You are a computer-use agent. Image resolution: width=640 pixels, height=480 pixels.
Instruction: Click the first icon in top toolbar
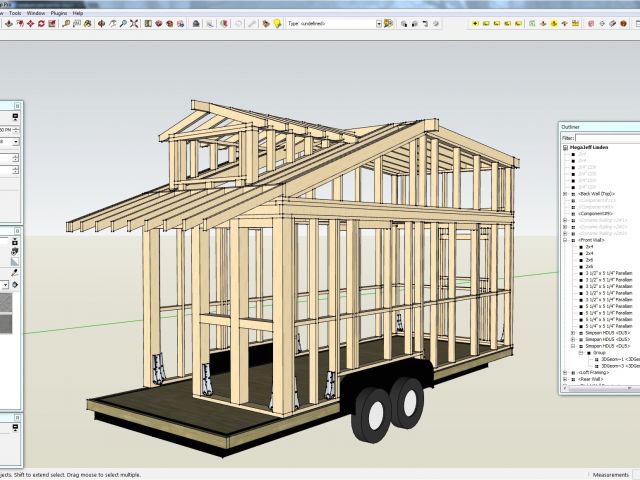point(7,23)
